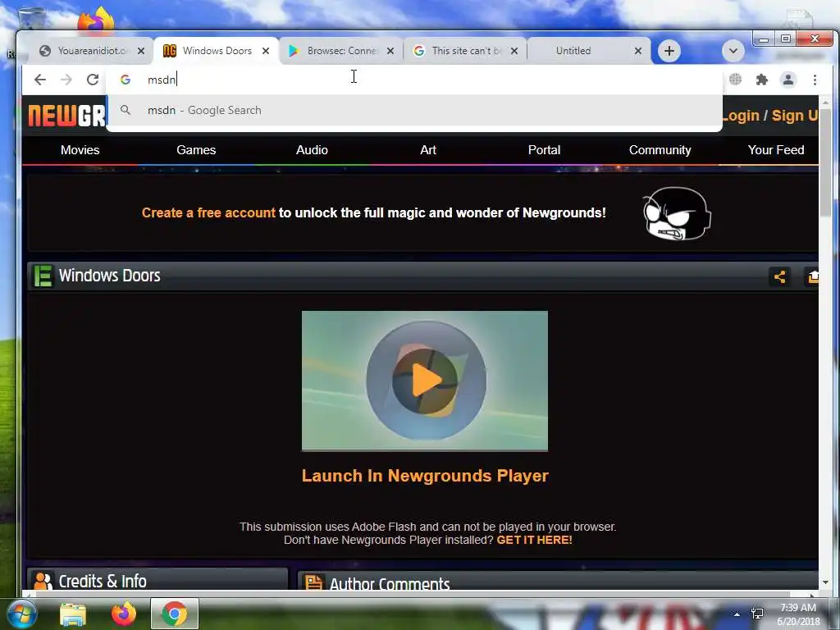
Task: Open File Explorer from the taskbar
Action: [73, 614]
